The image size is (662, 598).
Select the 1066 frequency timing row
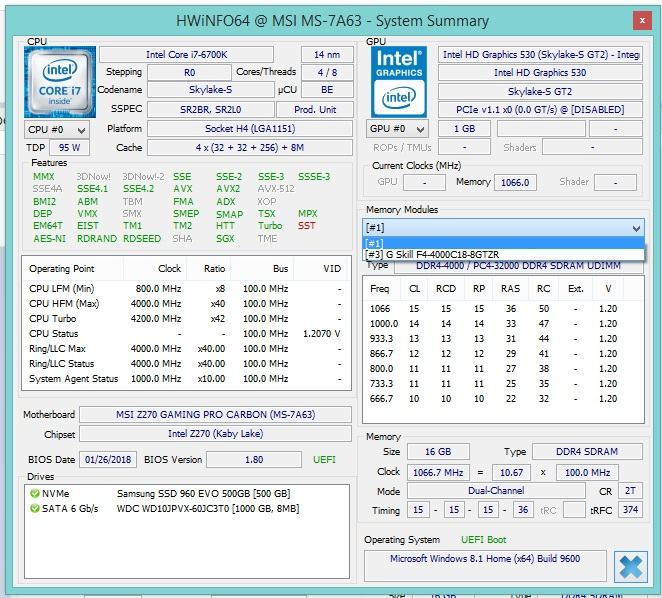[x=502, y=309]
